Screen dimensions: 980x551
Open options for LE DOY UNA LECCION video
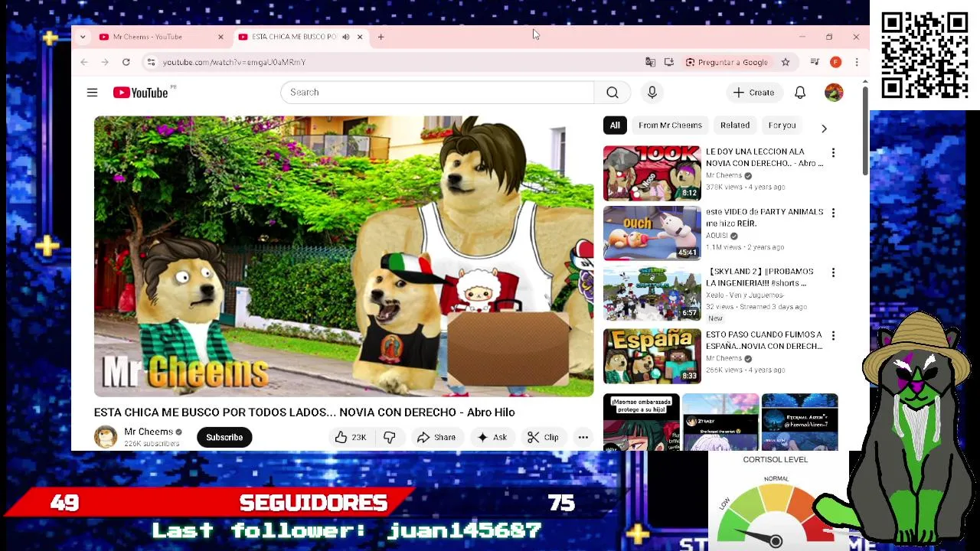pyautogui.click(x=833, y=153)
